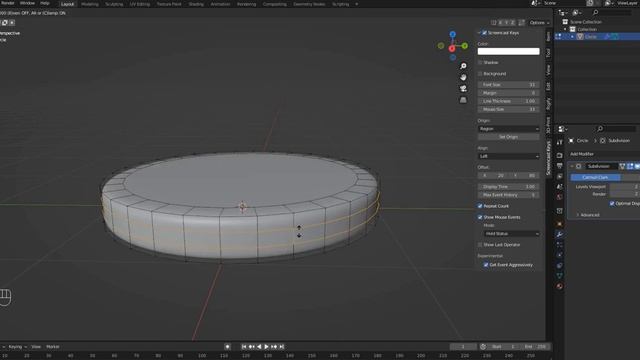640x360 pixels.
Task: Open the Modifiers wrench properties tab
Action: pos(560,234)
